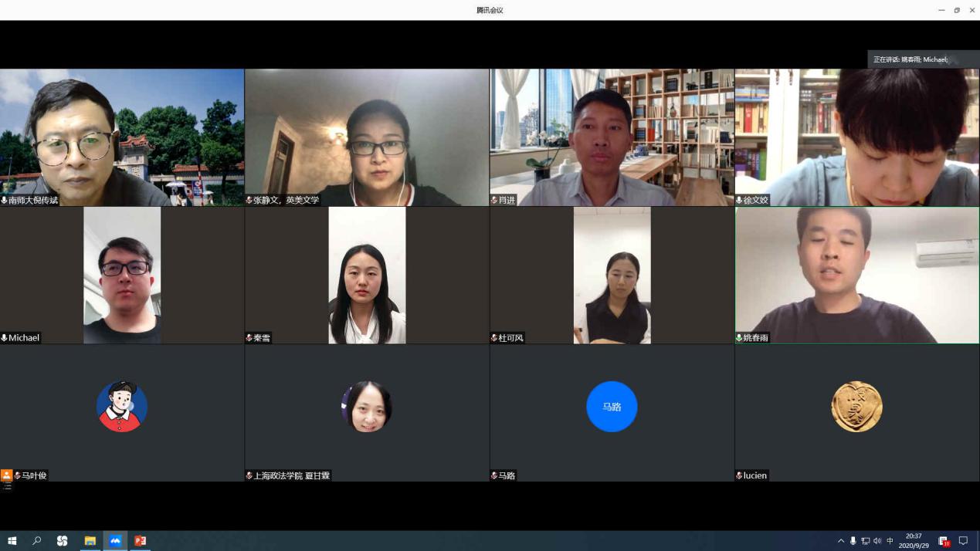Click the lucien gold coin avatar
This screenshot has width=980, height=551.
coord(856,407)
